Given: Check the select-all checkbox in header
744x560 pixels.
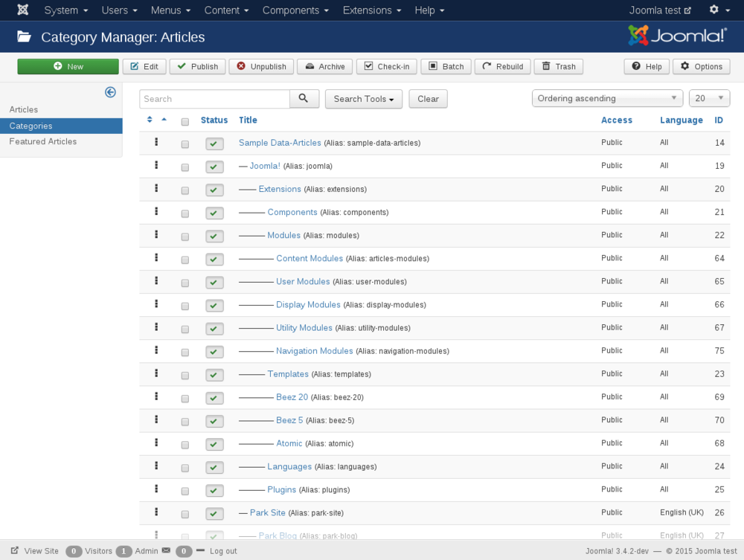Looking at the screenshot, I should (185, 121).
